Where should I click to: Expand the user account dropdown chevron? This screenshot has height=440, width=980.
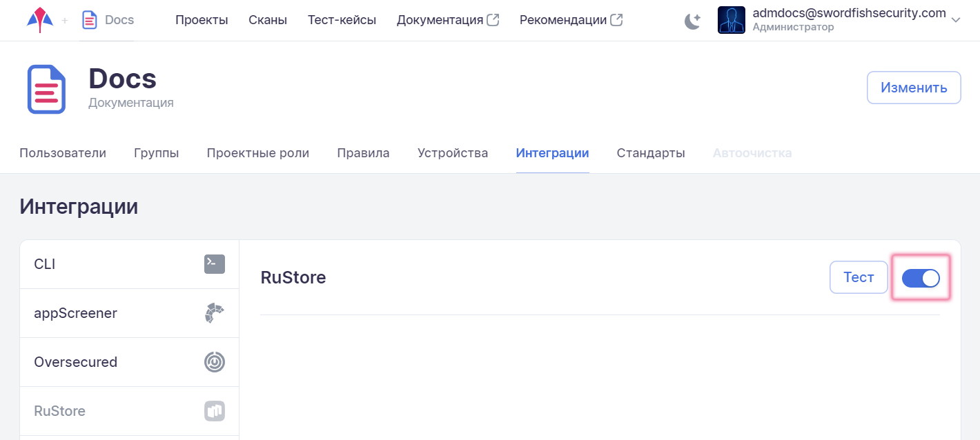point(956,21)
